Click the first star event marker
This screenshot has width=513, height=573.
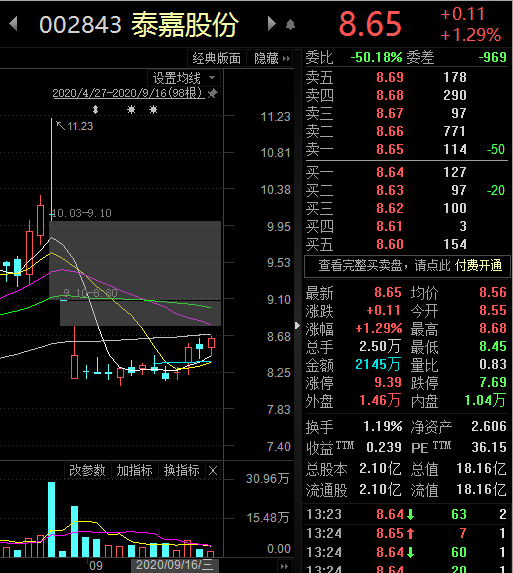131,110
